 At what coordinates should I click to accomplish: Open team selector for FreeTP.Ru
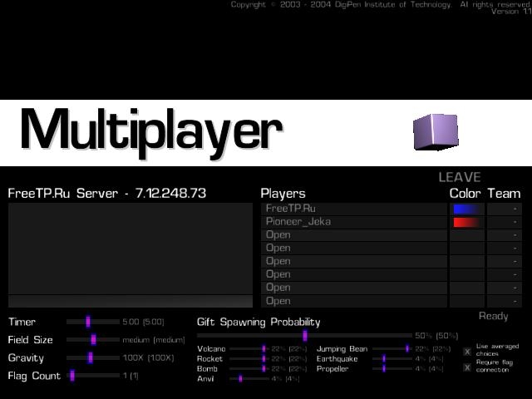click(505, 209)
